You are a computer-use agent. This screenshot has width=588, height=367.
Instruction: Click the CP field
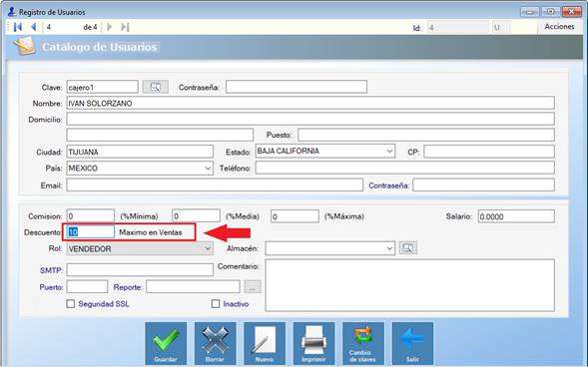click(x=489, y=152)
